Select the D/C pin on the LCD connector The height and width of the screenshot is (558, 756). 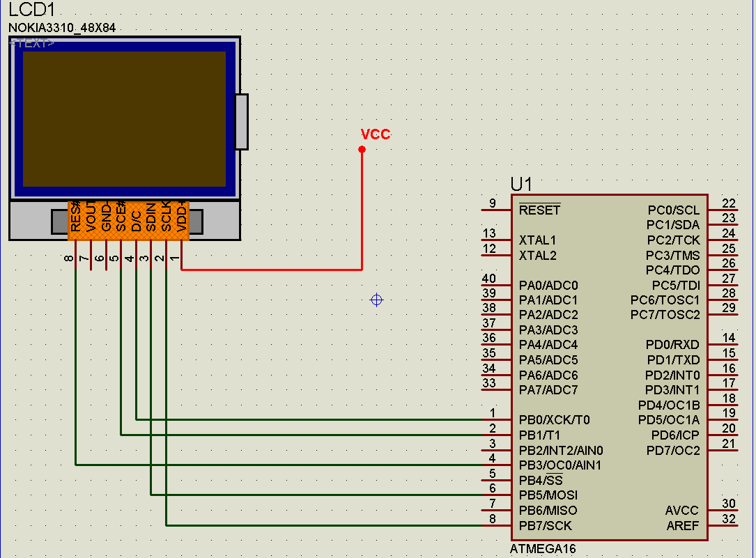pyautogui.click(x=137, y=221)
